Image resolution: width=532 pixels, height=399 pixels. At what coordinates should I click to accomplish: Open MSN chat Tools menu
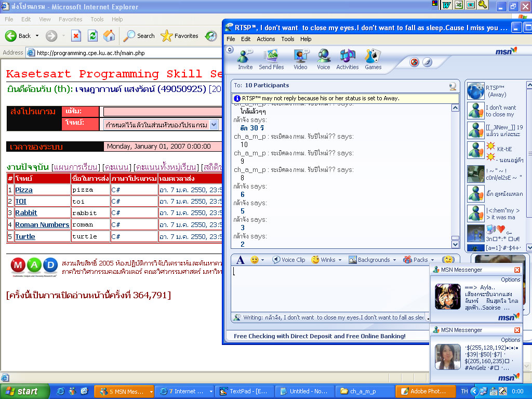click(288, 39)
